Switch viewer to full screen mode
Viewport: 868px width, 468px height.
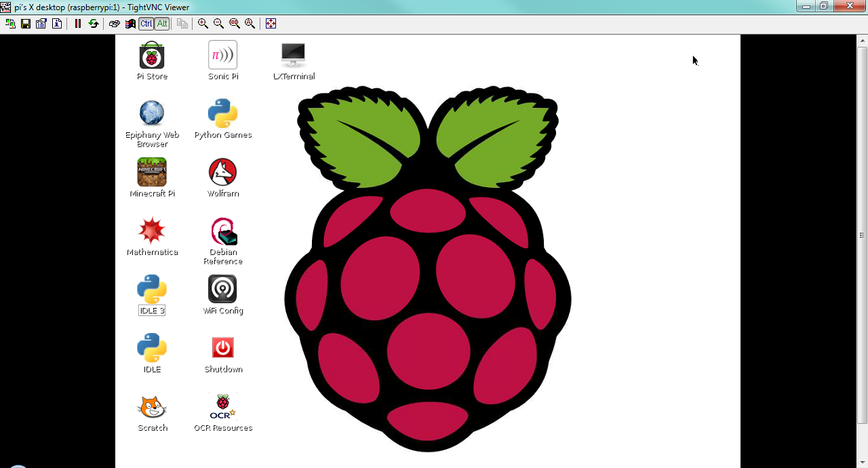271,24
